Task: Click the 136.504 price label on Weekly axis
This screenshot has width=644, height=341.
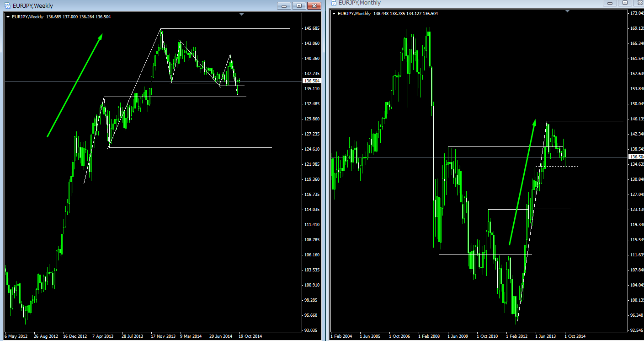Action: [312, 81]
